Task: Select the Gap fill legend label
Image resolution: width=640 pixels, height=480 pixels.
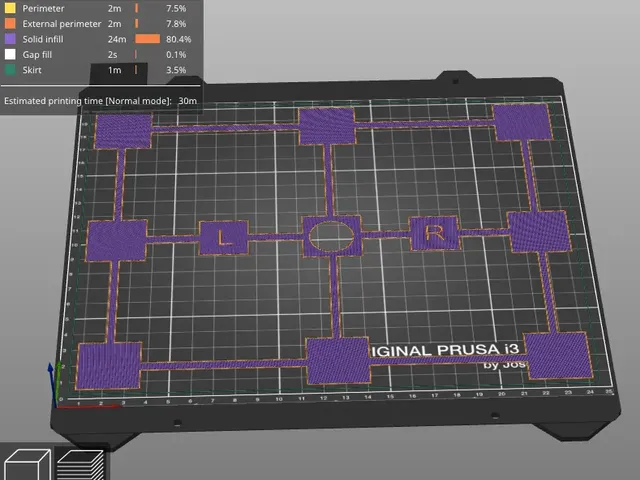Action: click(x=37, y=54)
